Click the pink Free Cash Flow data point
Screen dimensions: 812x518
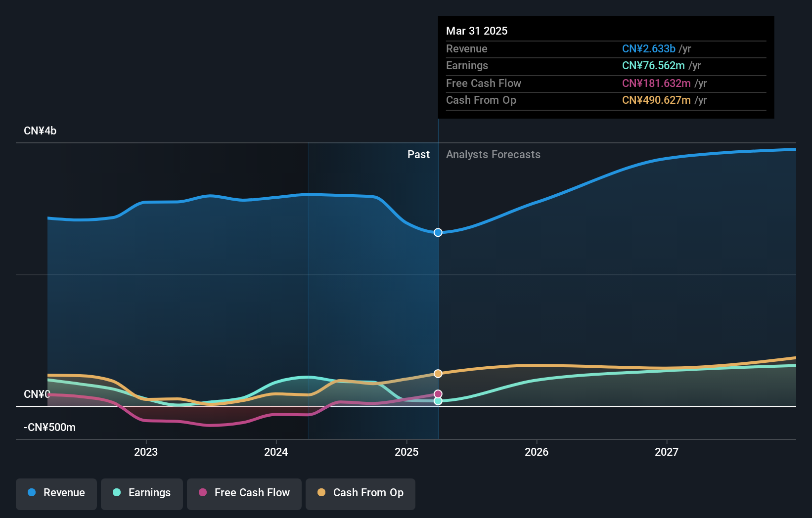coord(438,394)
